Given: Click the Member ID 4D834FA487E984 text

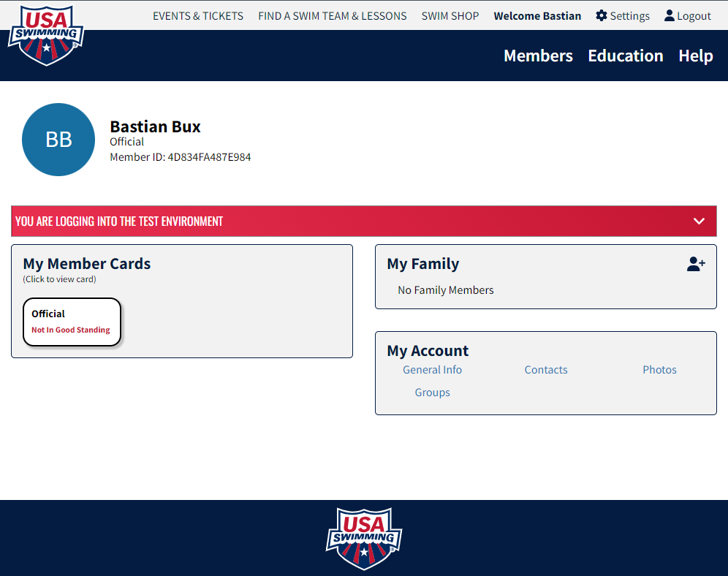Looking at the screenshot, I should pos(180,157).
